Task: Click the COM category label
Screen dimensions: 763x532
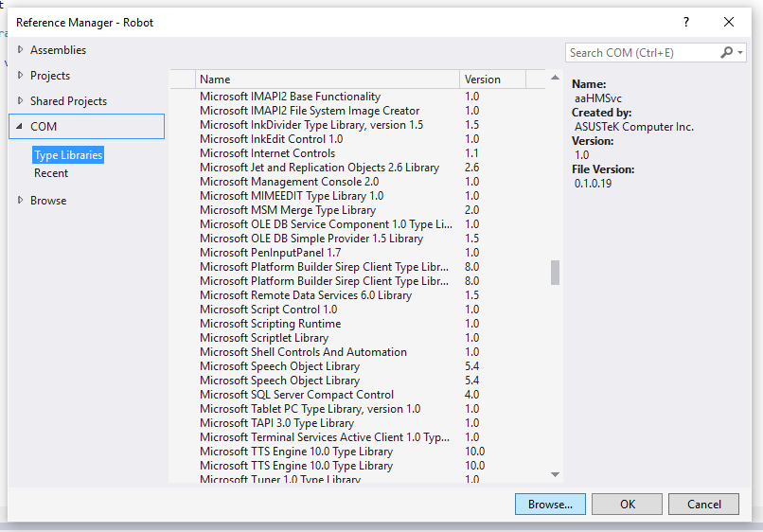Action: 44,127
